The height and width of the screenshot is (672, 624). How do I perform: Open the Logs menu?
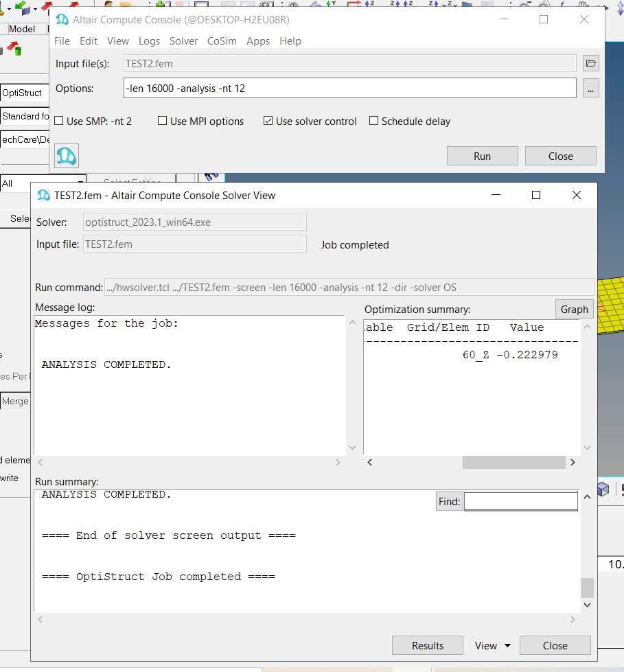(149, 41)
